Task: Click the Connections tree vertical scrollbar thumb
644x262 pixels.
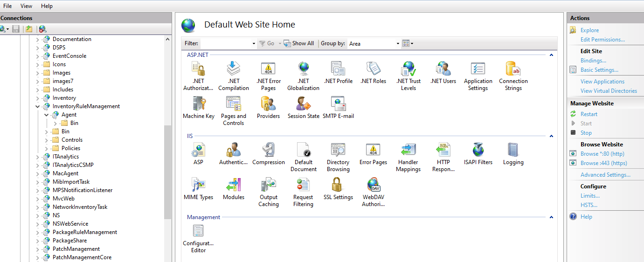Action: [x=168, y=172]
